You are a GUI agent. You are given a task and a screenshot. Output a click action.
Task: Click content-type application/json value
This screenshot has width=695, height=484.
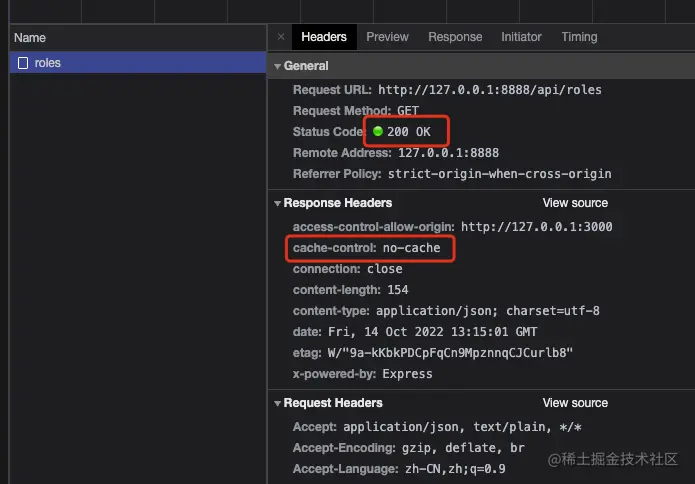point(488,311)
